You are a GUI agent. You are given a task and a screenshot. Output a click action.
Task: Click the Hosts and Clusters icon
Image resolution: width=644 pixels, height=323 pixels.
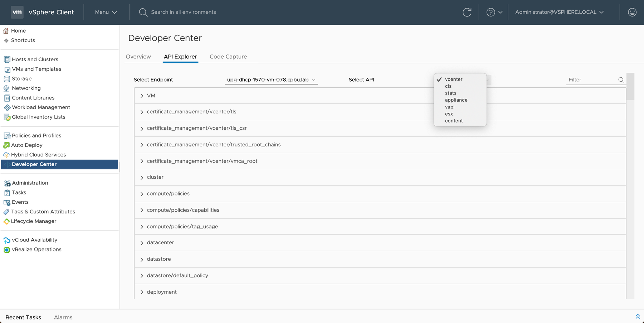(x=7, y=59)
